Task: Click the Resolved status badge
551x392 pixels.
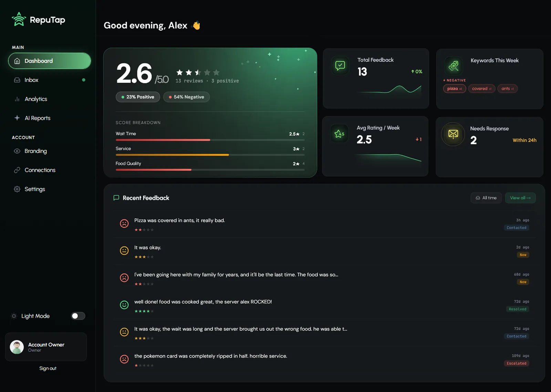Action: click(x=518, y=309)
